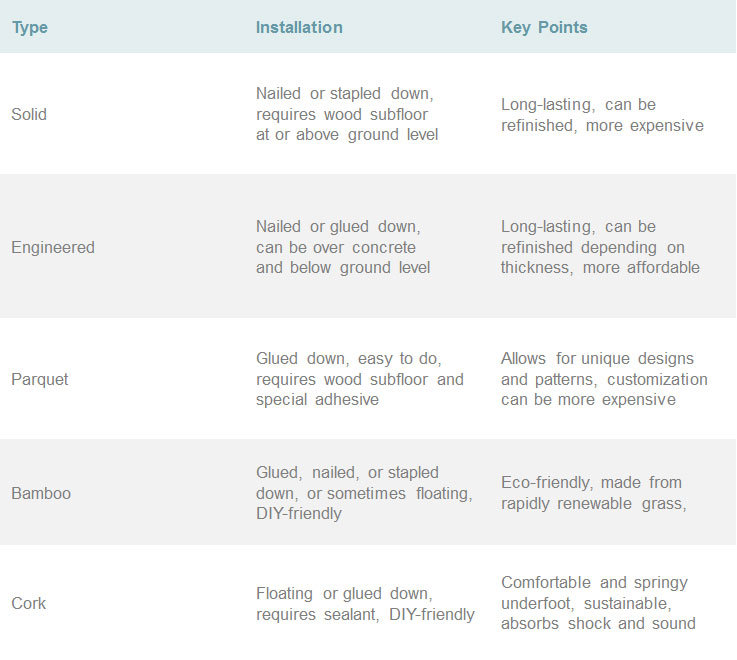The width and height of the screenshot is (737, 660).
Task: Click the Solid key points text
Action: (x=602, y=115)
